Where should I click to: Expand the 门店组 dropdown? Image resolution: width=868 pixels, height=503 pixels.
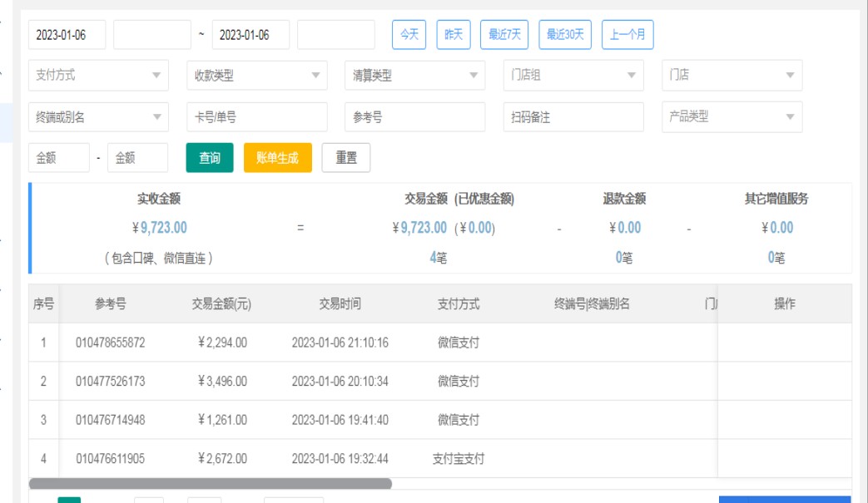tap(573, 75)
